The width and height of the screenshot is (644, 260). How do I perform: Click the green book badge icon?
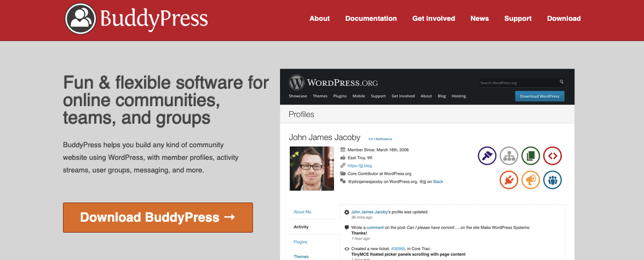coord(531,156)
